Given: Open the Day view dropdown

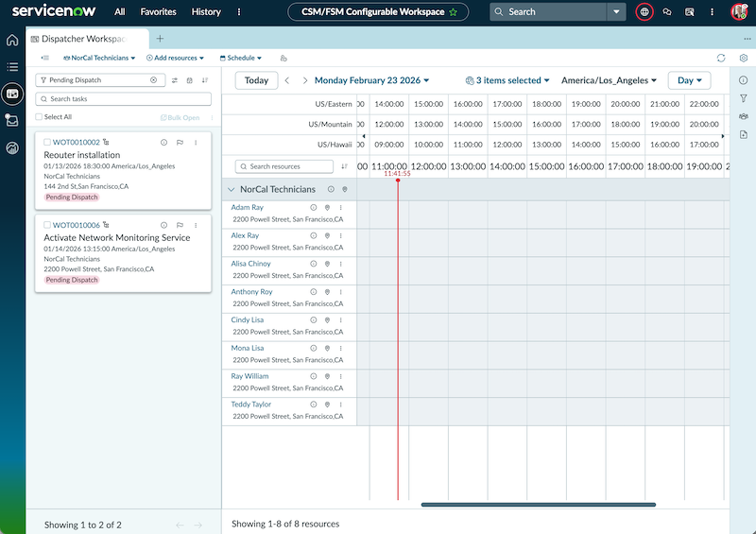Looking at the screenshot, I should 690,80.
